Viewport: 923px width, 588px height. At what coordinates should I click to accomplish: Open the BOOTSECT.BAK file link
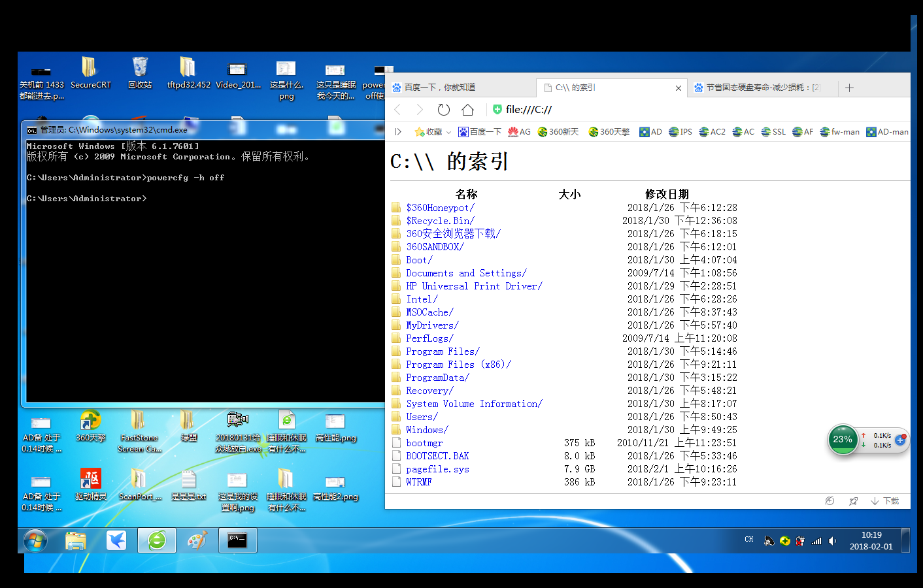click(437, 456)
